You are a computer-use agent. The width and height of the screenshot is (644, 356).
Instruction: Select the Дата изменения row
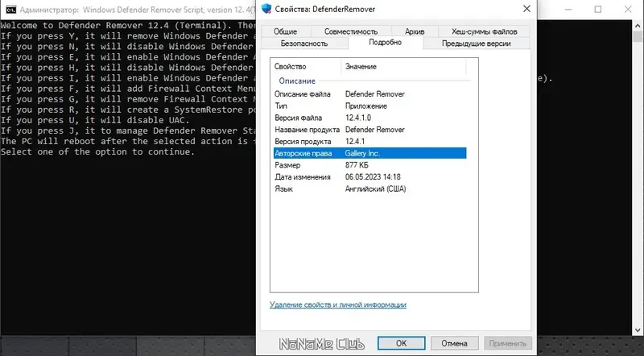[369, 177]
